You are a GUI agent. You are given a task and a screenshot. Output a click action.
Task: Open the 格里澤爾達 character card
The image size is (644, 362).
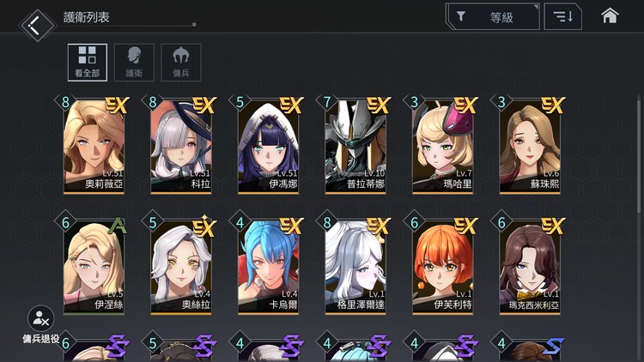355,268
